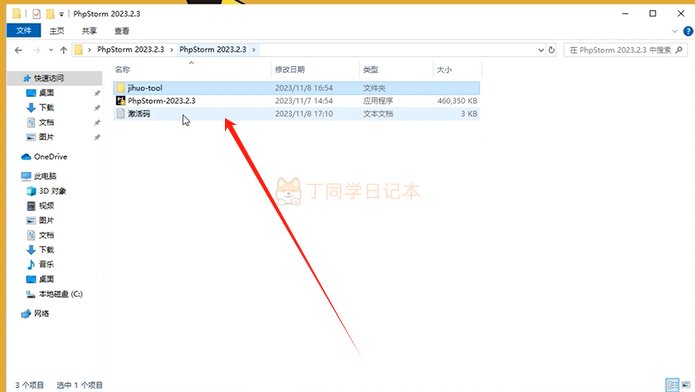Image resolution: width=695 pixels, height=392 pixels.
Task: Select the PhpStorm-2023.2.3 application file
Action: point(296,101)
